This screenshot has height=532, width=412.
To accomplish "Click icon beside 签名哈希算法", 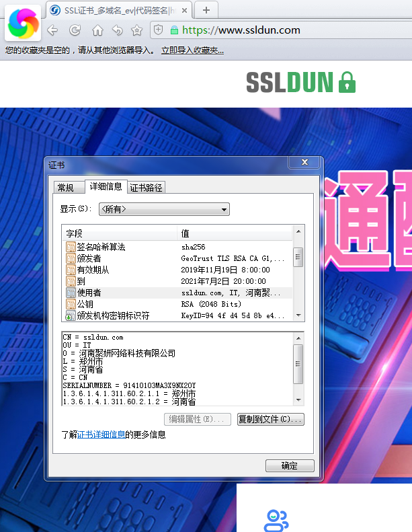I will (71, 247).
